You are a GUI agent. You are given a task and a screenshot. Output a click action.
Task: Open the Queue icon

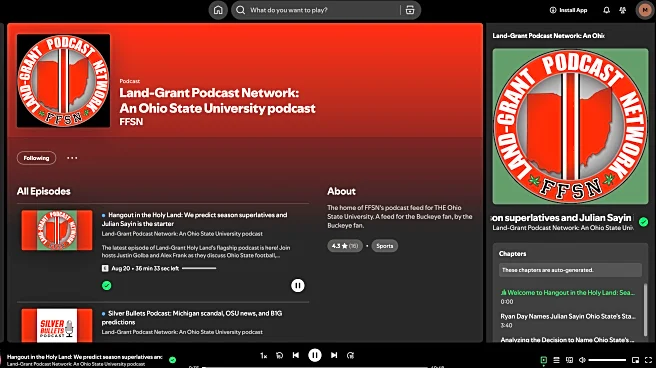(x=556, y=360)
